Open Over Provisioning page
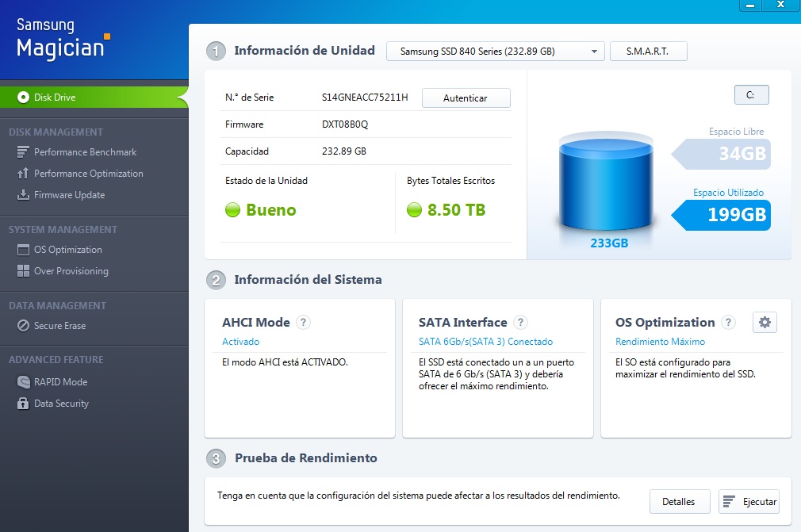Viewport: 801px width, 532px height. coord(71,271)
